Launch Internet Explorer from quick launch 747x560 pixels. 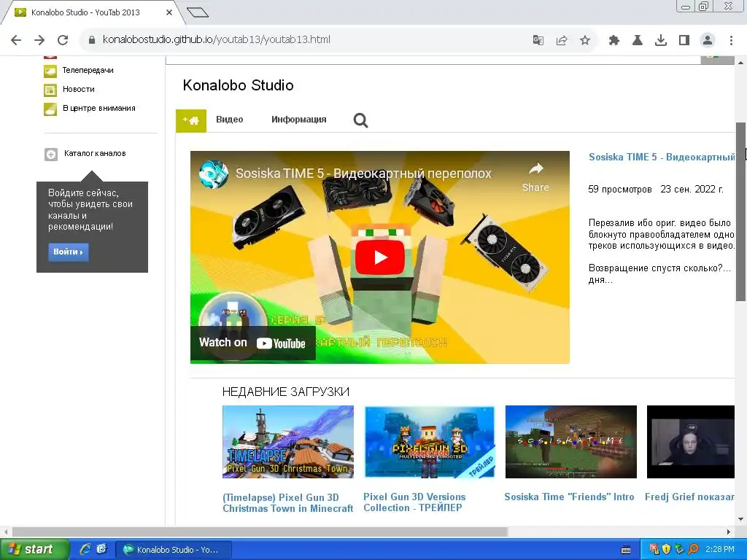coord(85,550)
